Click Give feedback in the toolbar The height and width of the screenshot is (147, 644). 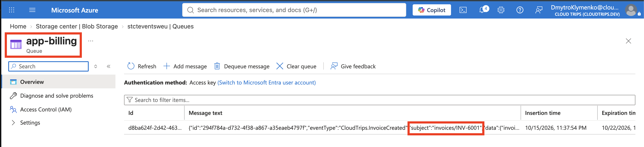(x=353, y=66)
